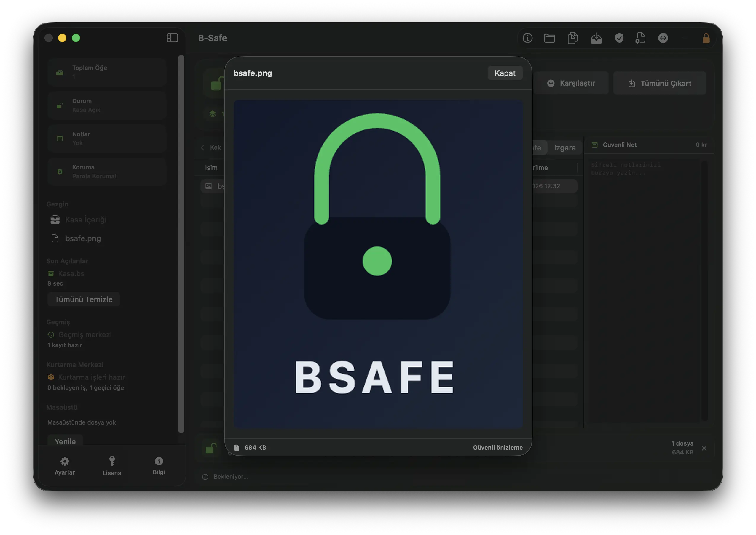Click the tray import arrow toolbar icon
This screenshot has height=535, width=756.
coord(596,38)
